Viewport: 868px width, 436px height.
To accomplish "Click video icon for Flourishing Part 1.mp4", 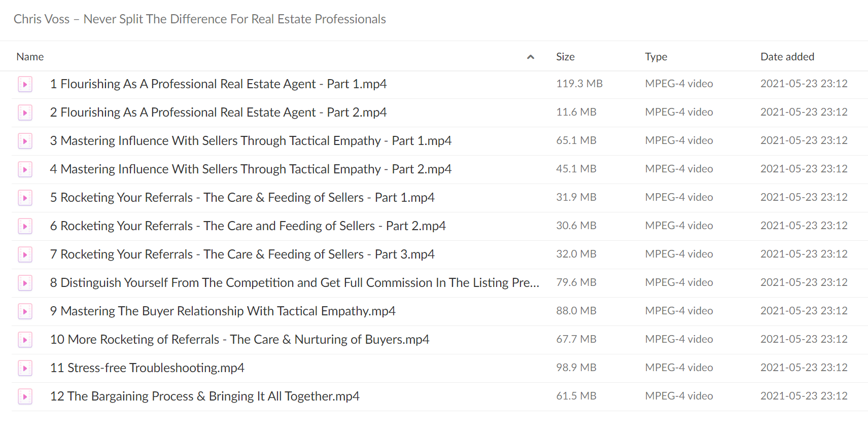I will click(x=25, y=84).
